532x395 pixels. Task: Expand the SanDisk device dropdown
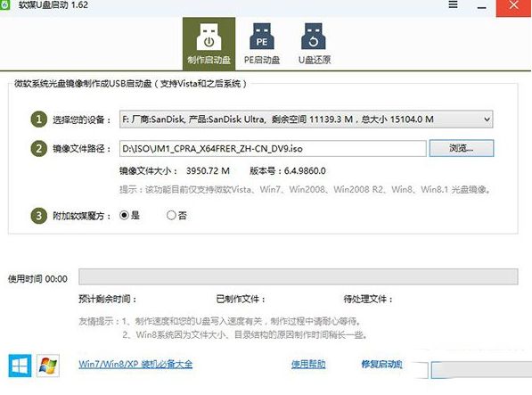(x=306, y=119)
